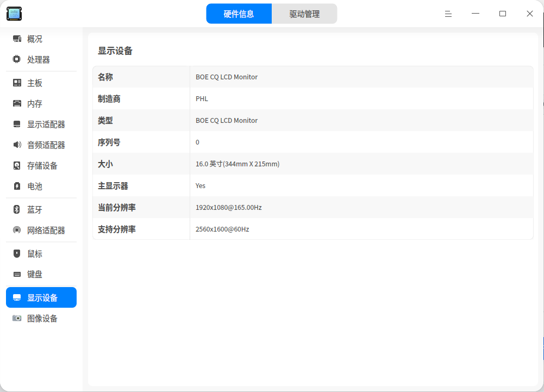Click the 显示设备 page heading
Image resolution: width=544 pixels, height=392 pixels.
pyautogui.click(x=115, y=51)
